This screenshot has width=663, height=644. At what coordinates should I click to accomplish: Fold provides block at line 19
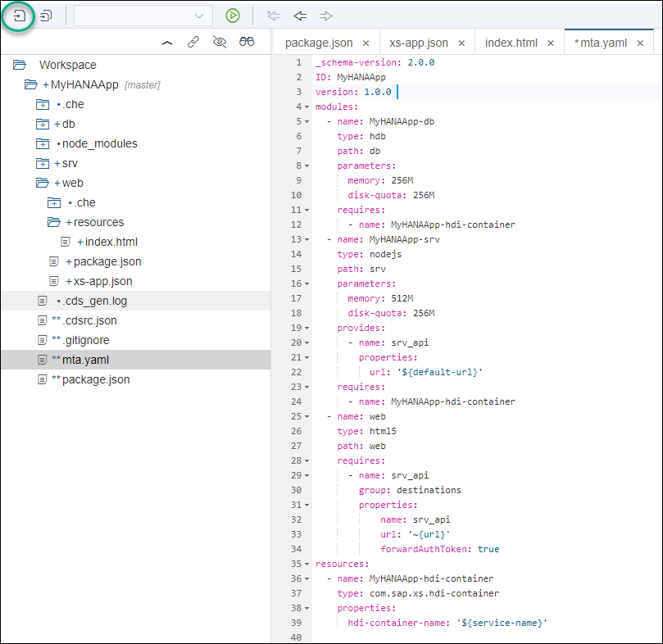click(307, 328)
